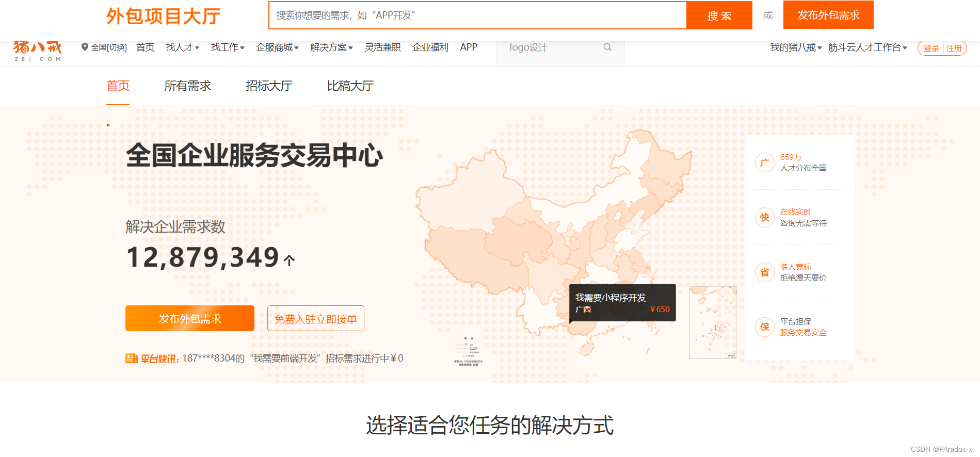Viewport: 980px width, 457px height.
Task: Click the 187****8304 platform news message
Action: 293,358
